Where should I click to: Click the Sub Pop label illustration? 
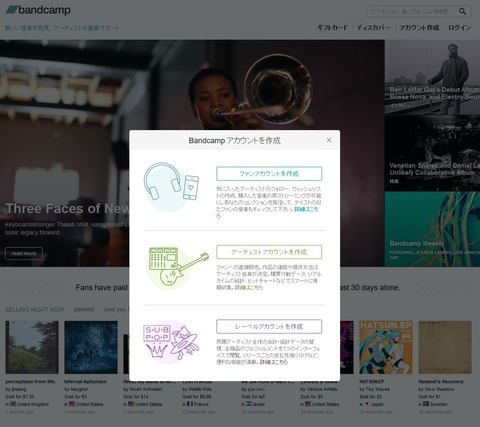tap(170, 342)
